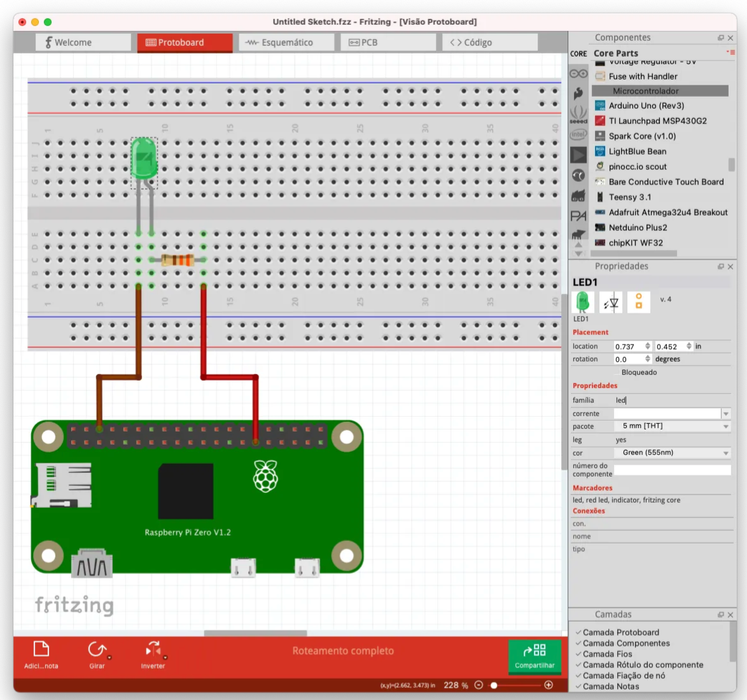This screenshot has height=700, width=747.
Task: Open the Snootlab round logo bin
Action: coord(578,176)
